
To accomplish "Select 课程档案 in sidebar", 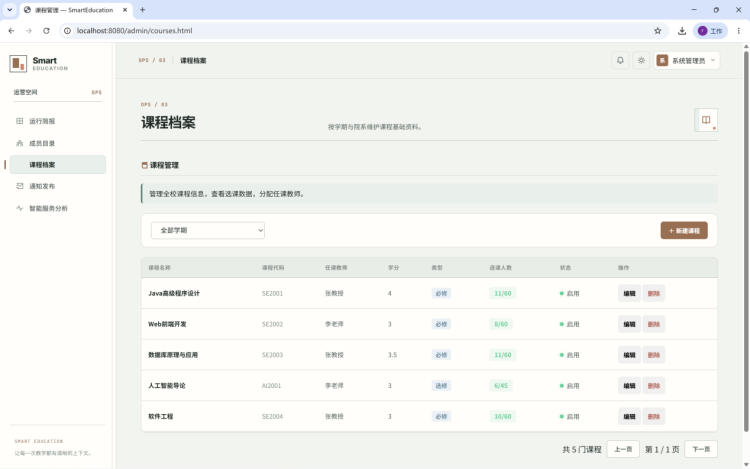I will click(57, 164).
